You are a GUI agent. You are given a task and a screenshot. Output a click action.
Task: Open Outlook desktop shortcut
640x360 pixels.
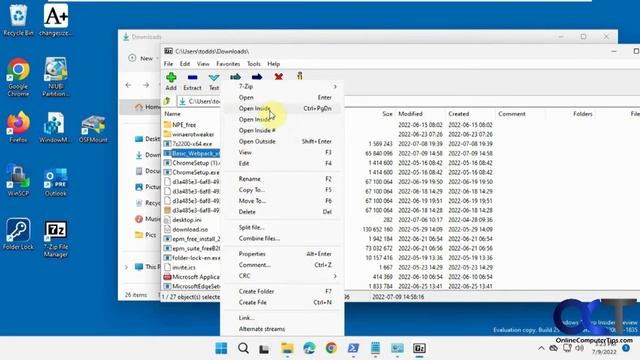56,180
